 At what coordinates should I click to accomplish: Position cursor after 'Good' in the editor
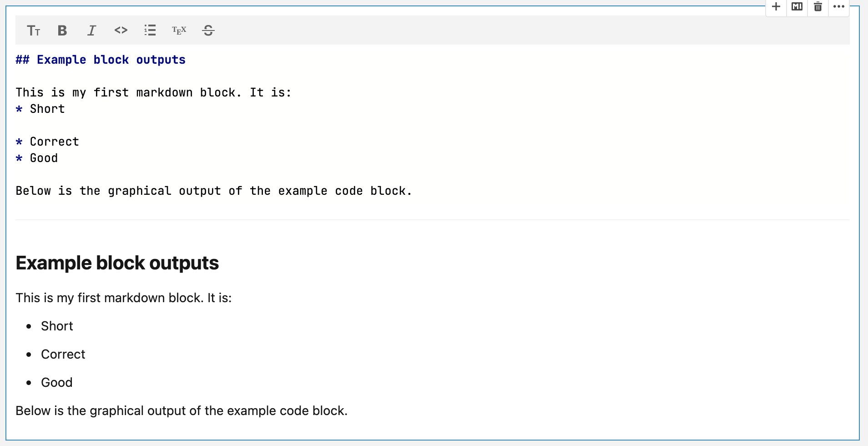tap(58, 158)
